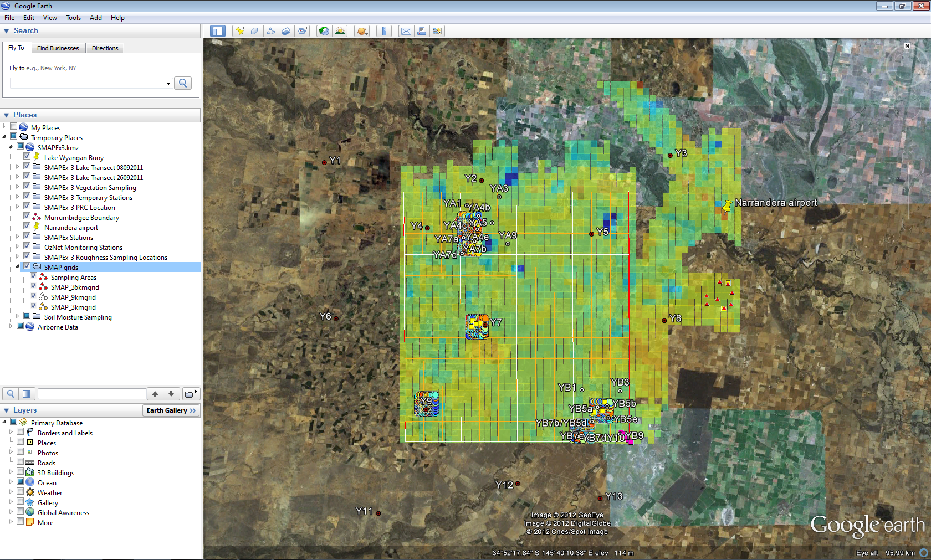Click the Add Image Overlay icon
931x560 pixels.
[287, 31]
